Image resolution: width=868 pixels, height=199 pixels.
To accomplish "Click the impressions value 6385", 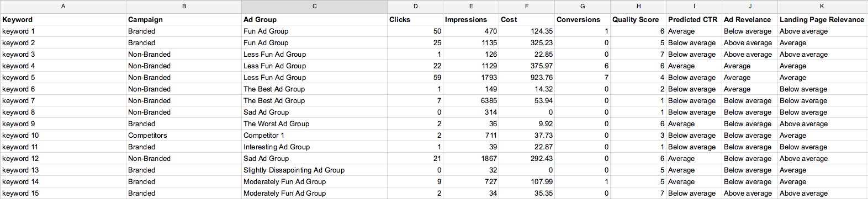I will (x=471, y=100).
